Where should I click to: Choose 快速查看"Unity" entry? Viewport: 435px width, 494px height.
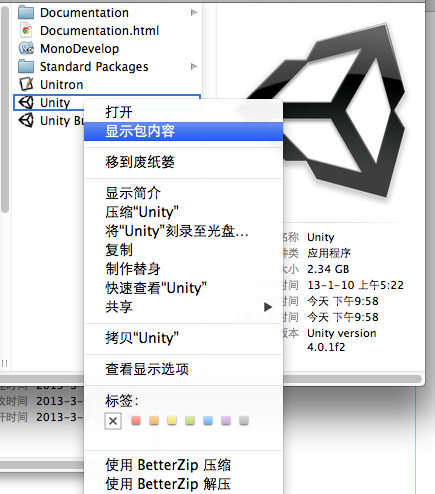click(x=183, y=288)
